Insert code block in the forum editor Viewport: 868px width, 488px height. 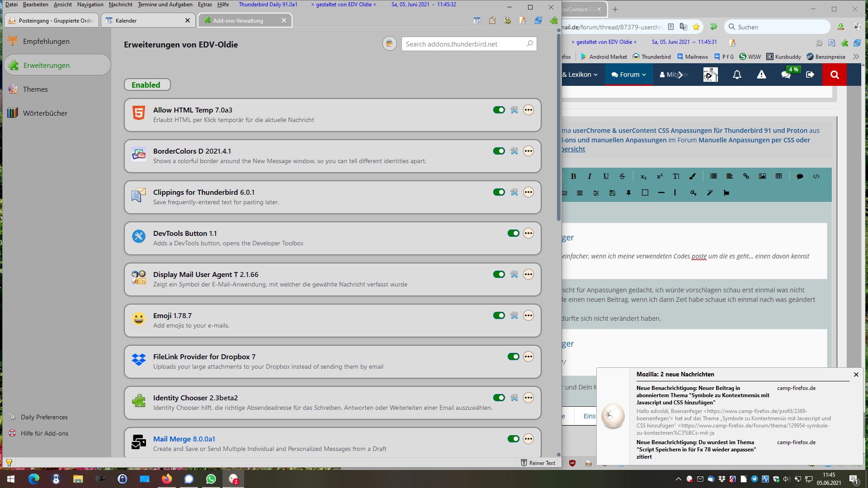click(x=816, y=176)
